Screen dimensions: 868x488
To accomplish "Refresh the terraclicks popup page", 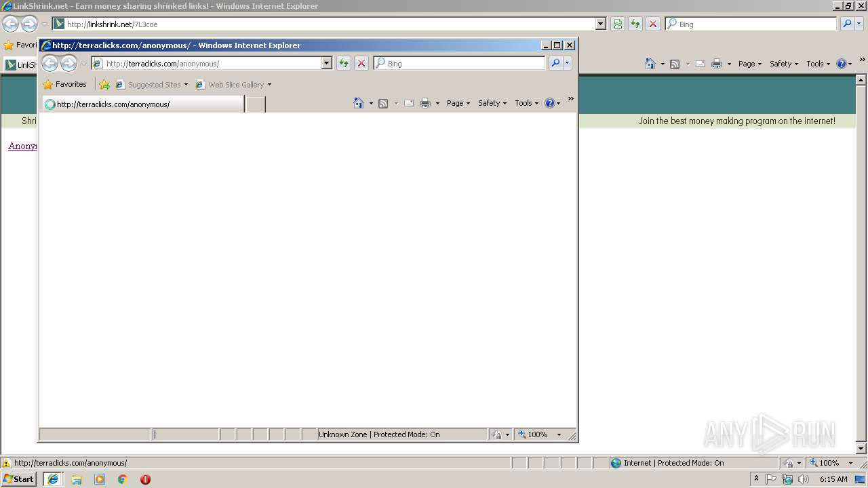I will 344,63.
